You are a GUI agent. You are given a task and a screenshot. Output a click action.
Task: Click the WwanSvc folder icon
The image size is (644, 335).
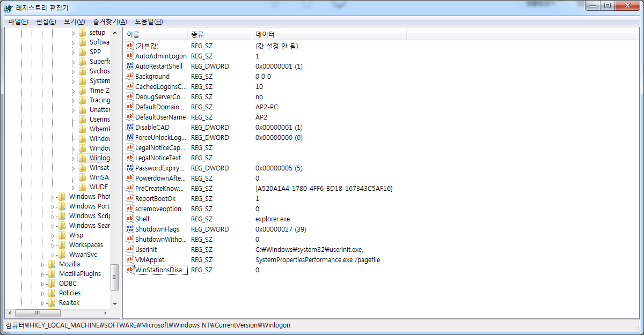[x=62, y=255]
